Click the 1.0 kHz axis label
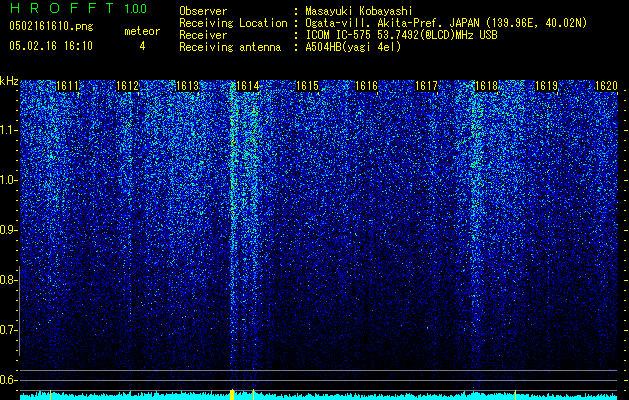629x400 pixels. point(8,180)
